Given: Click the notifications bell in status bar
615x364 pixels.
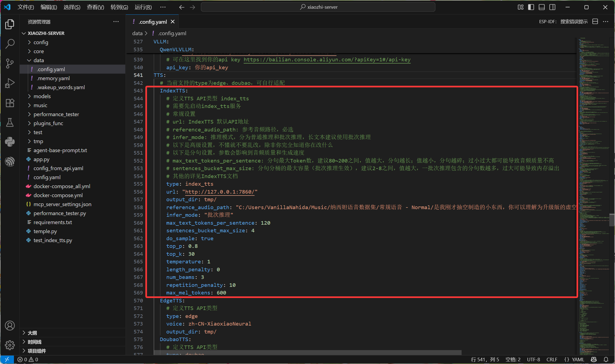Looking at the screenshot, I should 606,359.
